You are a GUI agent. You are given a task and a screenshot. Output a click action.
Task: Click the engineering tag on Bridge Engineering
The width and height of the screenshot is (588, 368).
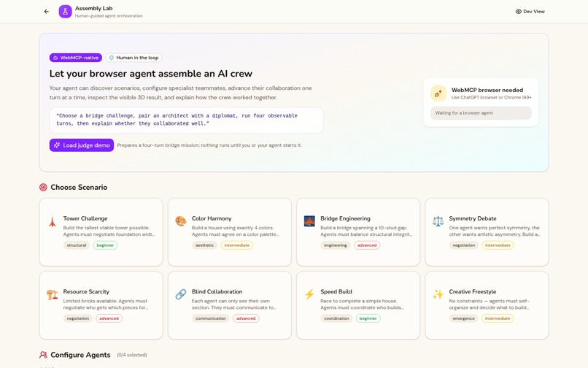336,245
